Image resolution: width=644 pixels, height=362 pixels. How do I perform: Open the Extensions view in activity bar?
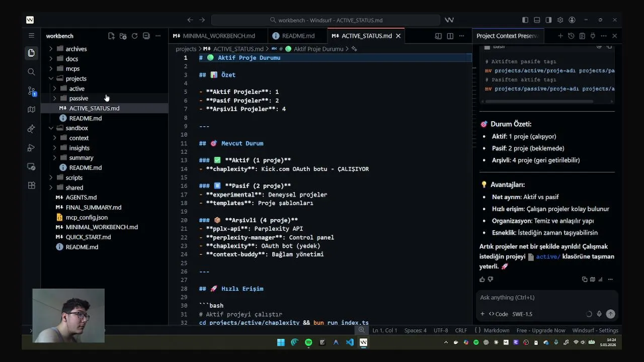coord(31,186)
